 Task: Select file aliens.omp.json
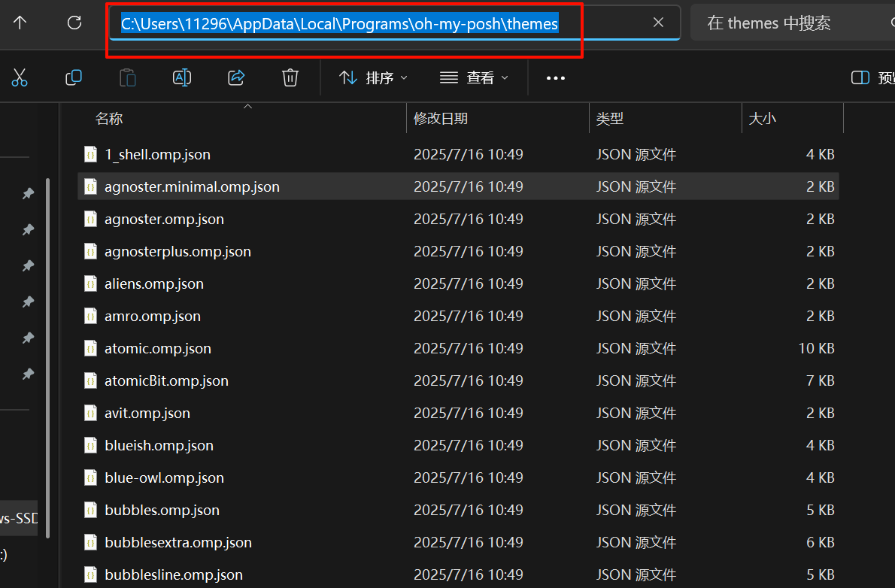(x=458, y=283)
